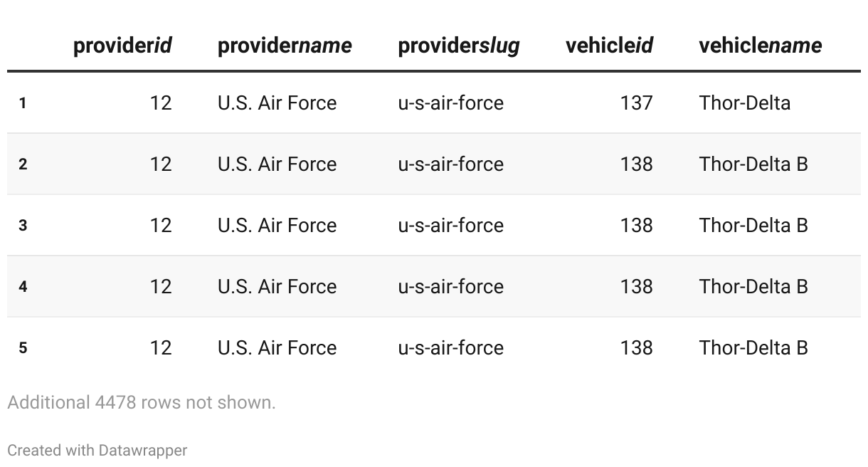
Task: Click Thor-Delta B in row 3
Action: pos(753,226)
